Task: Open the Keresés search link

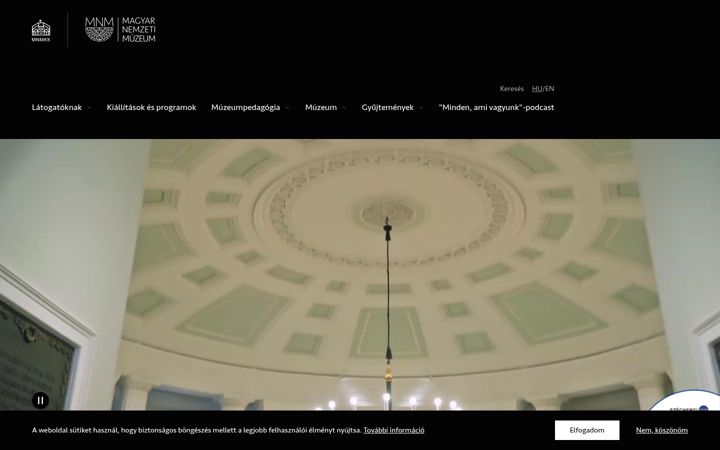Action: (x=512, y=89)
